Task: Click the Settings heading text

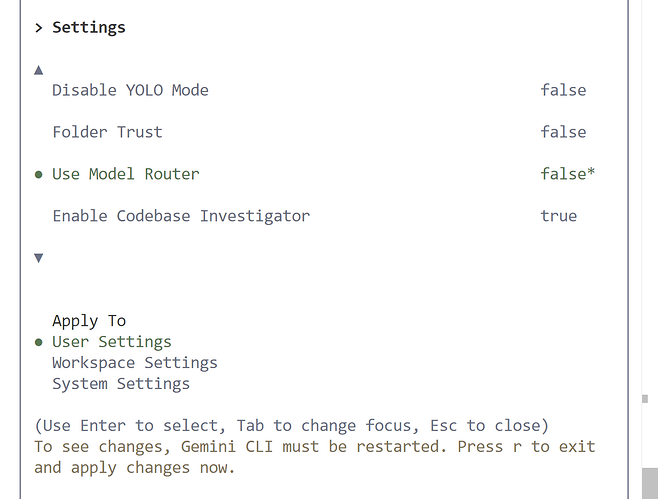Action: pyautogui.click(x=89, y=28)
